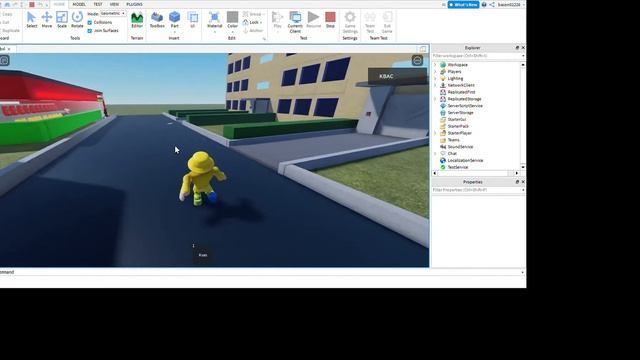Open Game Settings
The width and height of the screenshot is (640, 360).
click(350, 22)
